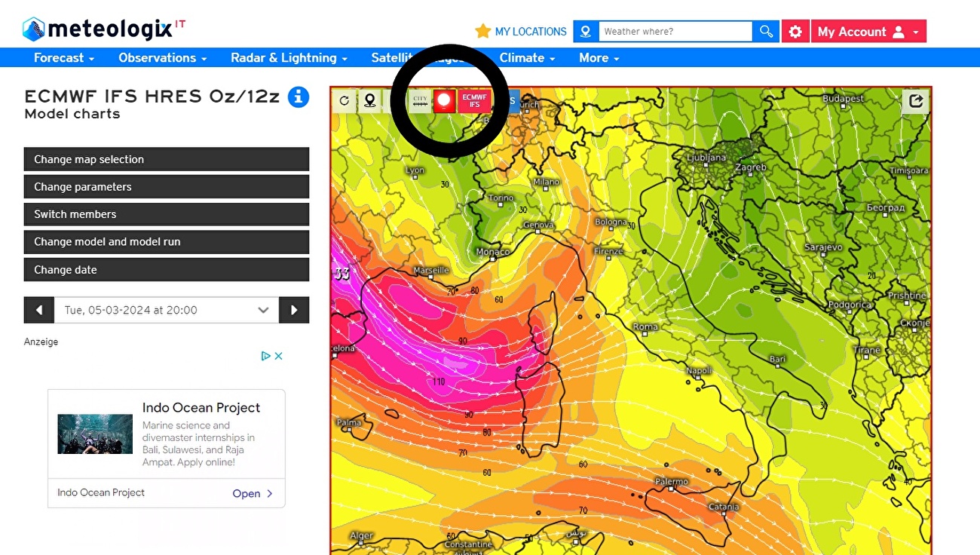This screenshot has height=555, width=980.
Task: Click the Marseille label on map
Action: 431,270
